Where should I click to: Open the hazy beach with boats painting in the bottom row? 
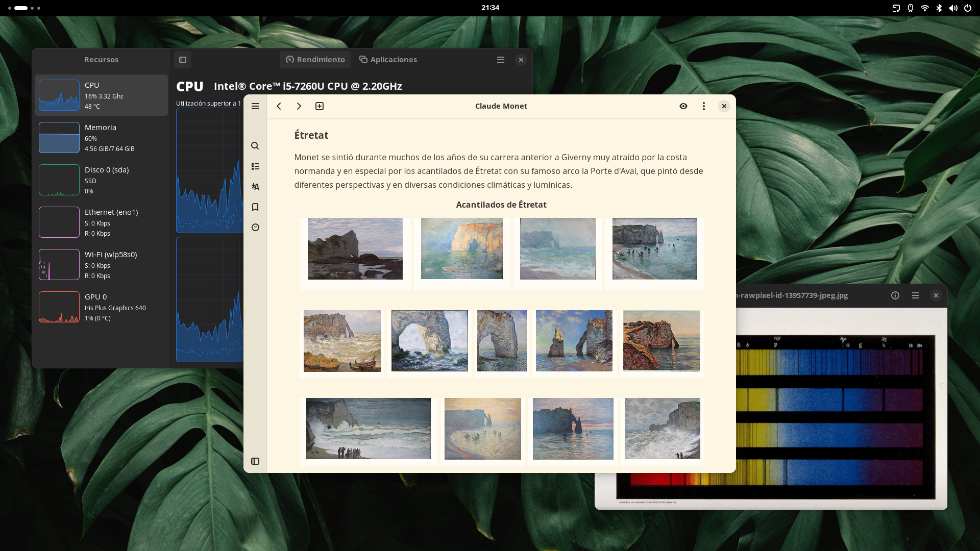[483, 429]
